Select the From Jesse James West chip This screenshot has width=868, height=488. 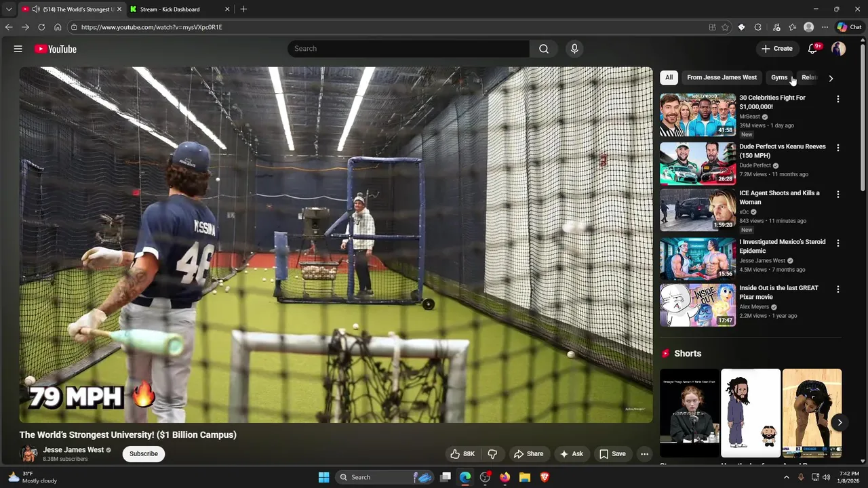point(722,77)
